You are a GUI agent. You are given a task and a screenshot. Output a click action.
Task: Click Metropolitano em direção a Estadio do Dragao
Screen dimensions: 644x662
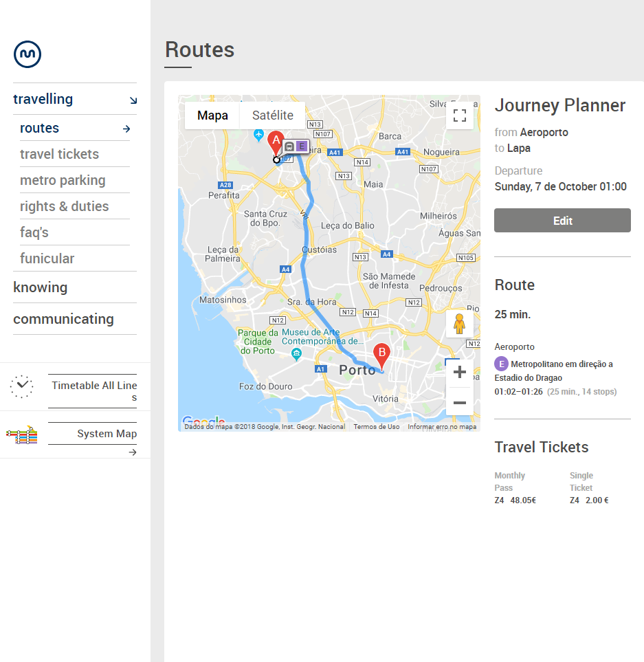point(554,371)
